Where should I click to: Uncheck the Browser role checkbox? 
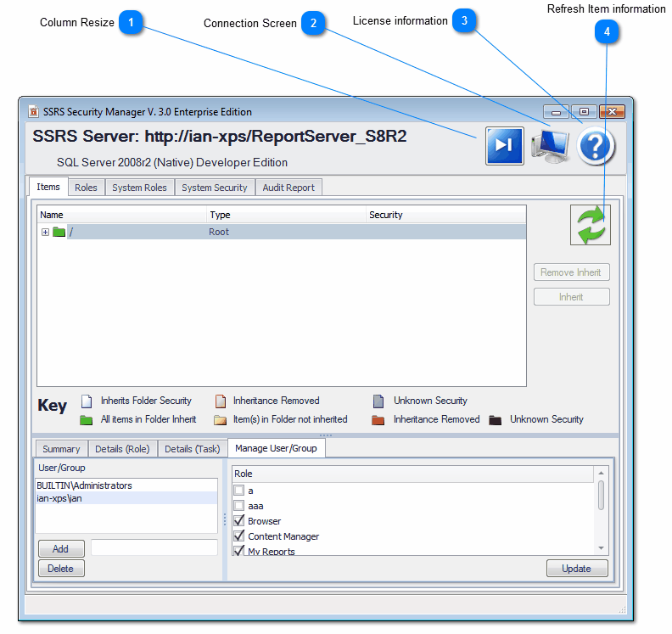point(239,521)
